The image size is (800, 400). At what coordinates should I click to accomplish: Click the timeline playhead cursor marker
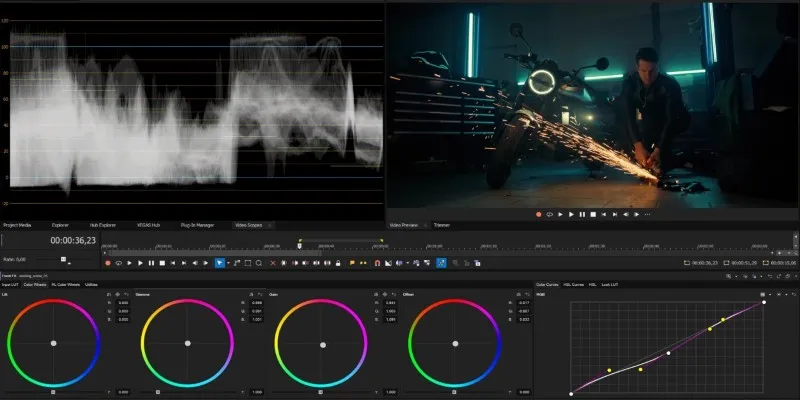coord(299,245)
